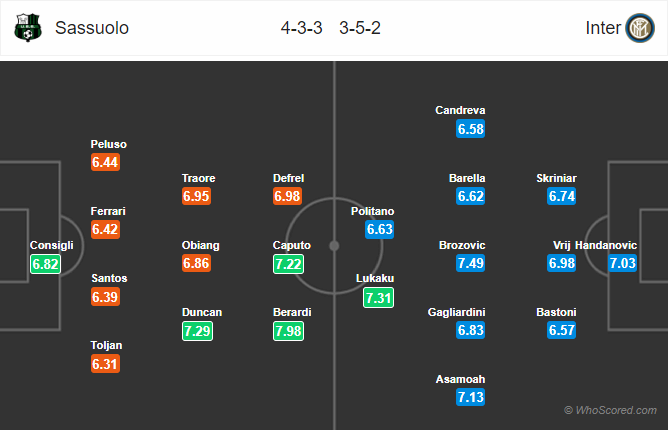
Task: Select Lukaku's 7.31 rating badge
Action: pos(378,297)
